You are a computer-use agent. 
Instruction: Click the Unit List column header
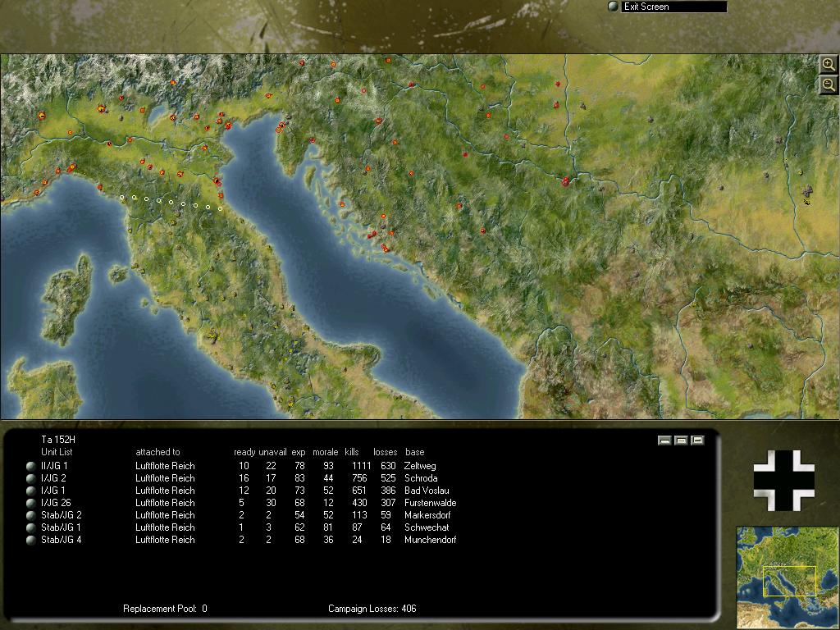[57, 452]
